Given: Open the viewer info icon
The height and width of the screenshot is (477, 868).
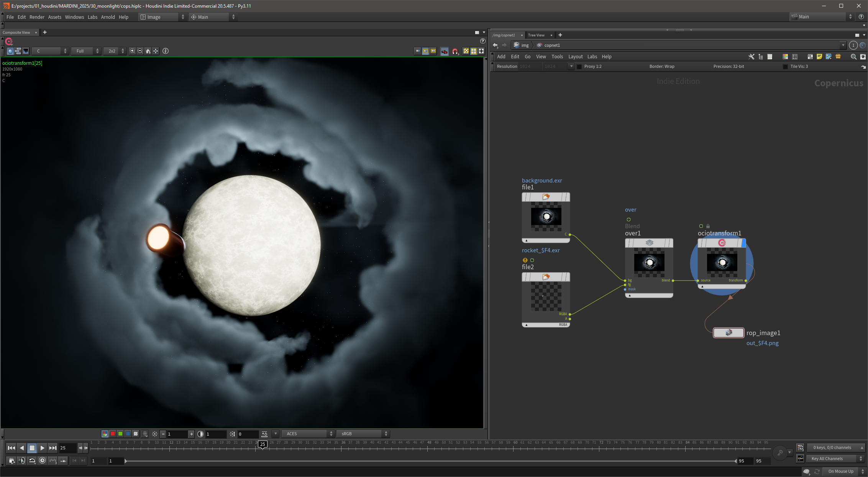Looking at the screenshot, I should [166, 51].
